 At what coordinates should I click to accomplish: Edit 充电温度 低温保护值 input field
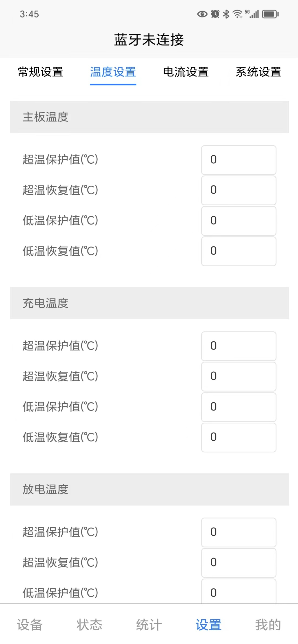click(239, 407)
